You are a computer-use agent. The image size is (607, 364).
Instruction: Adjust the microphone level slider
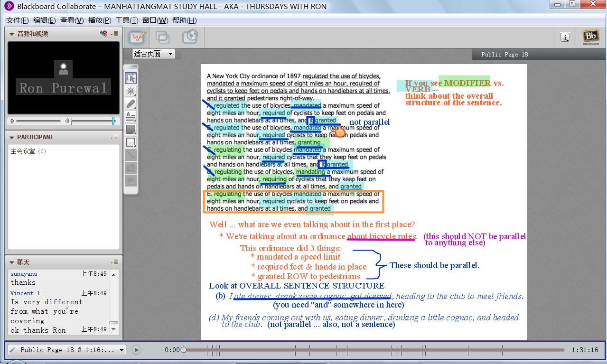pyautogui.click(x=38, y=121)
